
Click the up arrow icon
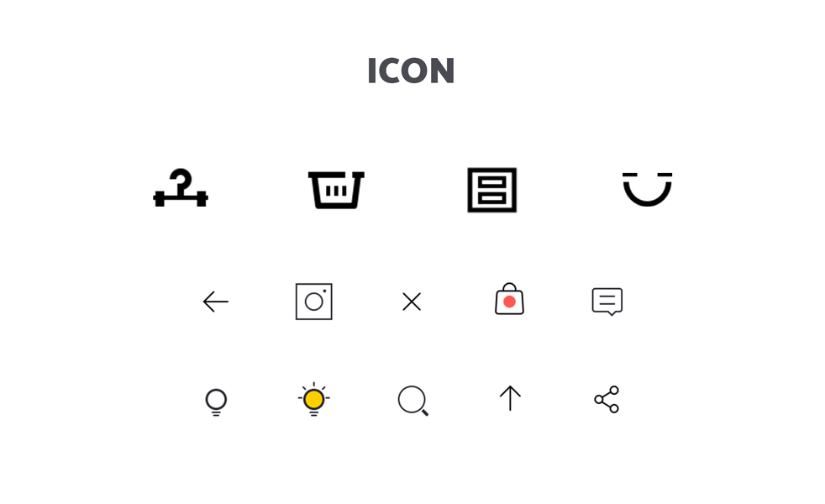click(510, 398)
